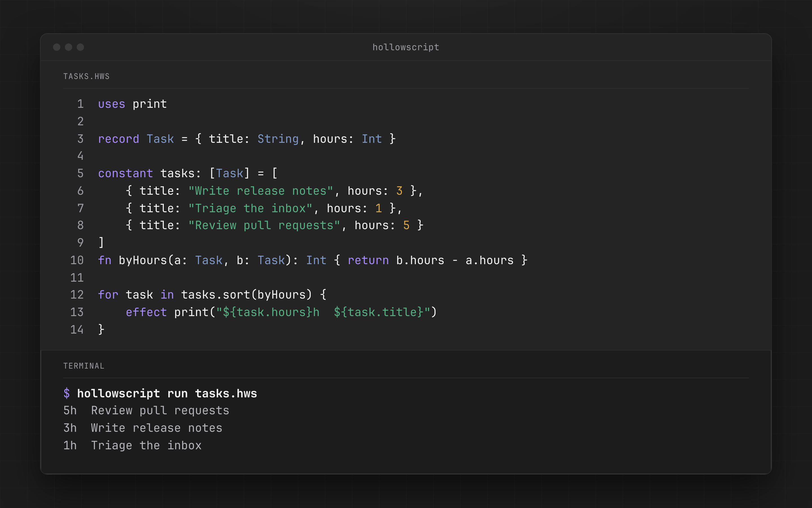The image size is (812, 508).
Task: Click the 'return' keyword on line 10
Action: click(x=368, y=260)
